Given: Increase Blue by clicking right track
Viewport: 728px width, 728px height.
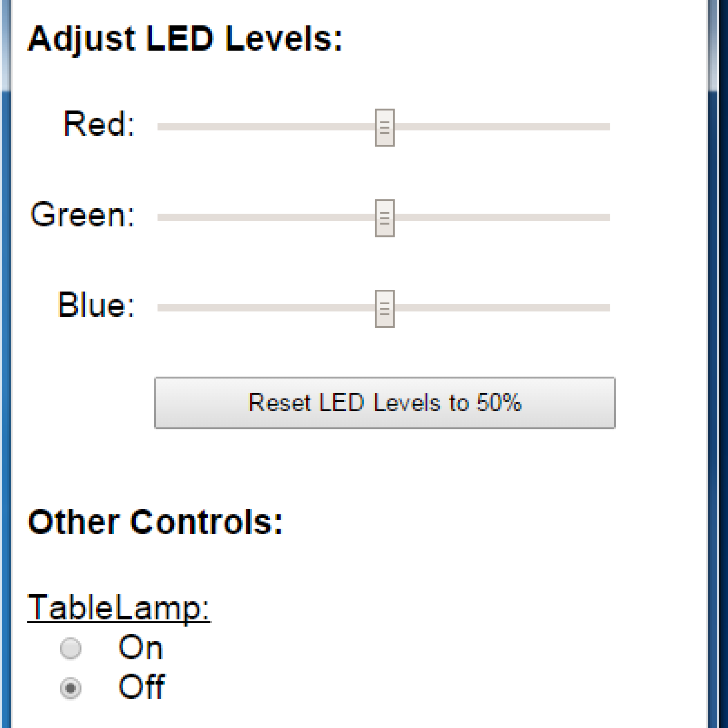Looking at the screenshot, I should (501, 308).
